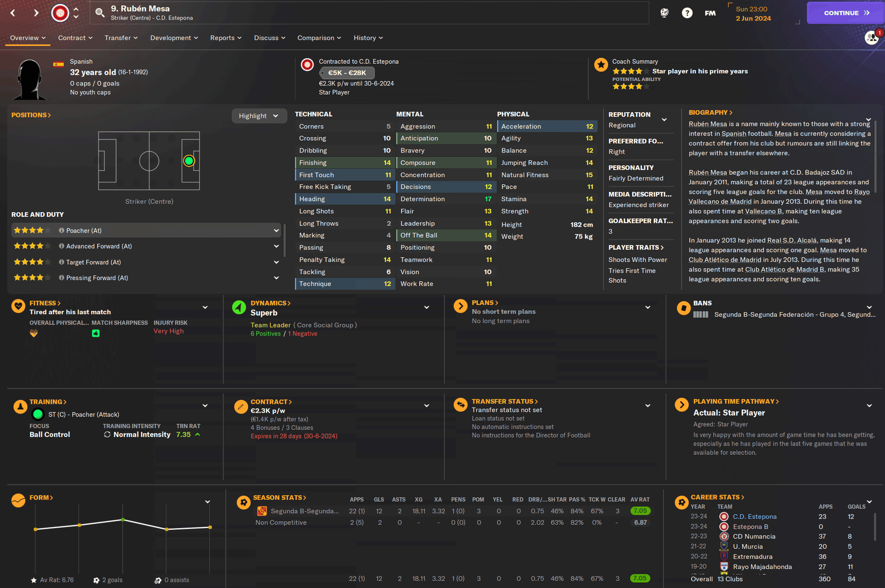
Task: Click the Dynamics green icon
Action: (239, 307)
